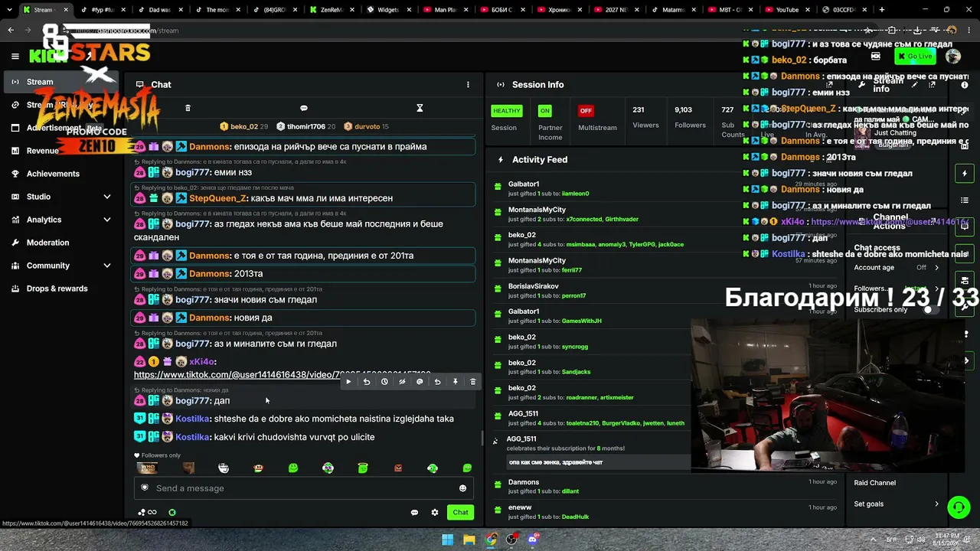
Task: Click the speech bubble icon below Chat header
Action: (x=304, y=108)
